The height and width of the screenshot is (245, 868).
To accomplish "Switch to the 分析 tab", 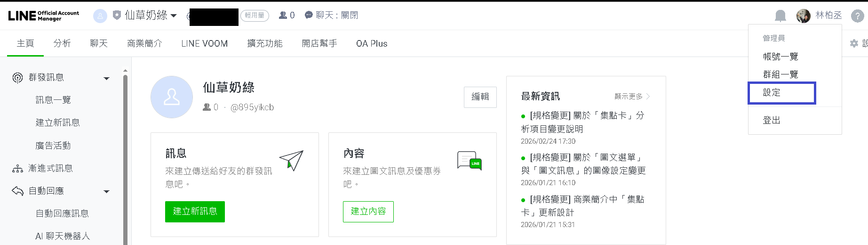I will (62, 43).
